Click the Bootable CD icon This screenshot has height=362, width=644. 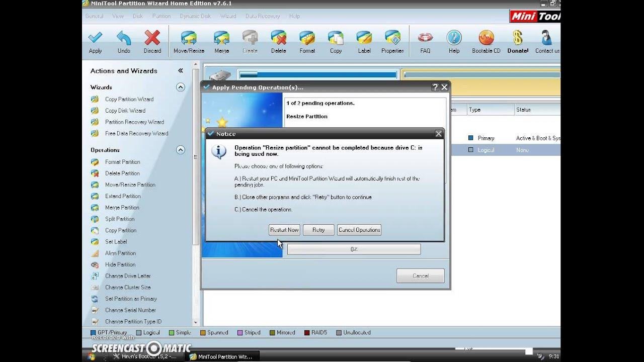[x=486, y=38]
